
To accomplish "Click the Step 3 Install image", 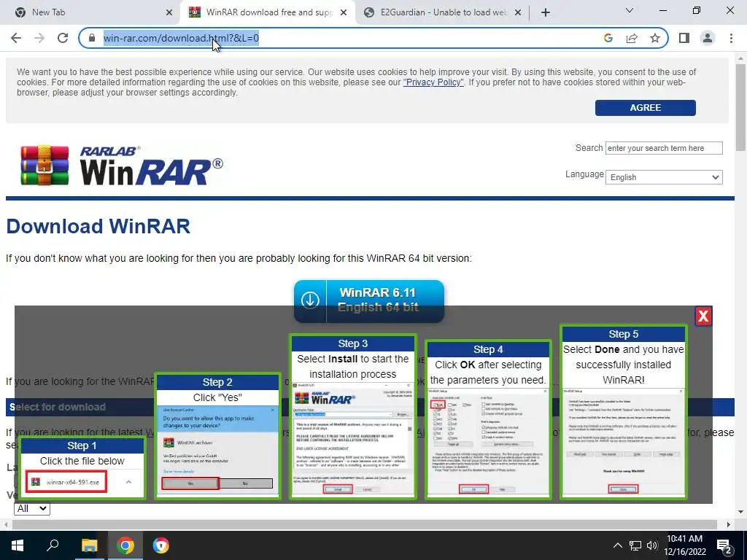I will tap(353, 416).
